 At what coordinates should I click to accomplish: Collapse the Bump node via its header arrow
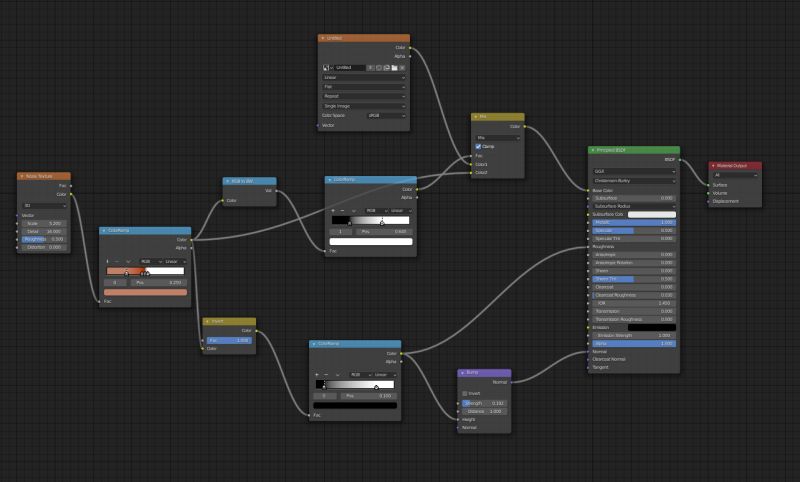462,373
